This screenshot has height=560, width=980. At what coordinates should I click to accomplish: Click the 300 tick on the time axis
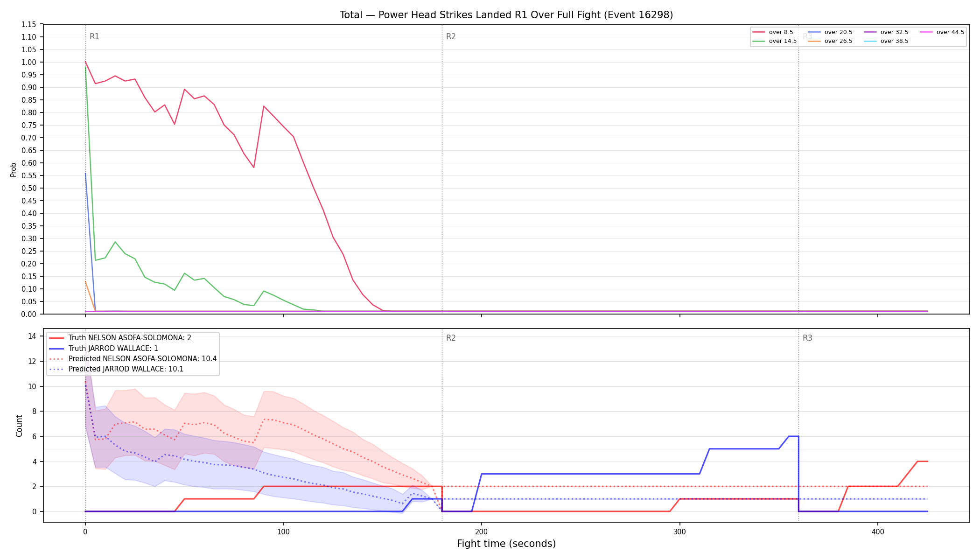pos(679,531)
